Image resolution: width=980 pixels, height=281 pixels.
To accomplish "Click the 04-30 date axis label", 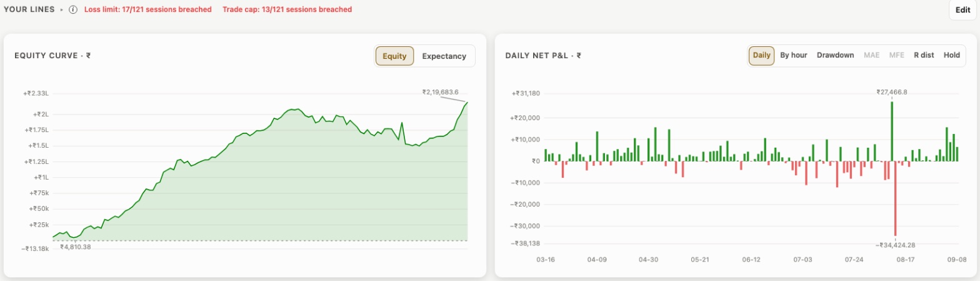I will (x=649, y=259).
